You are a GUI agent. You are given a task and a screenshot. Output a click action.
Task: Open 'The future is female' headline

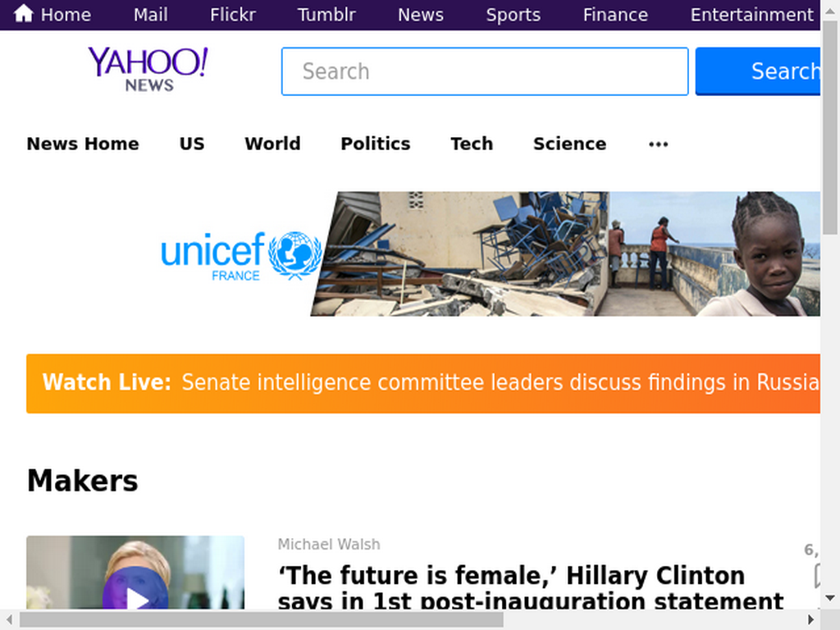[x=531, y=587]
